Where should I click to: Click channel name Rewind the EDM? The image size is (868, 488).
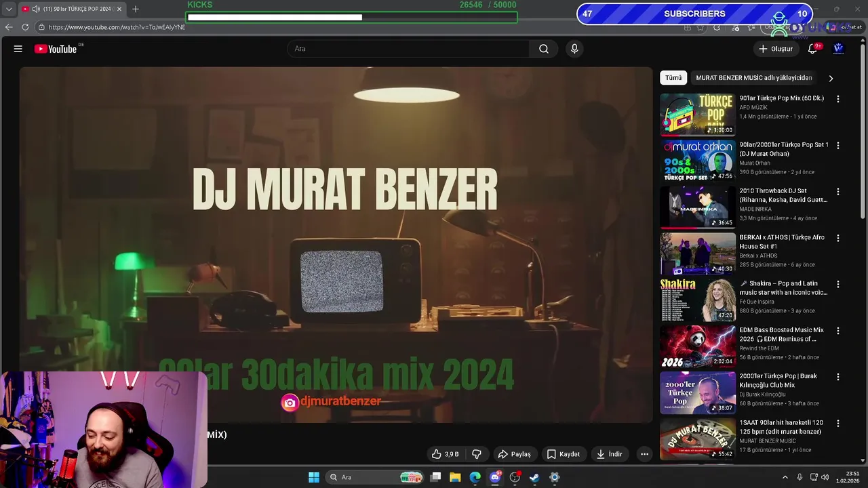pos(759,348)
